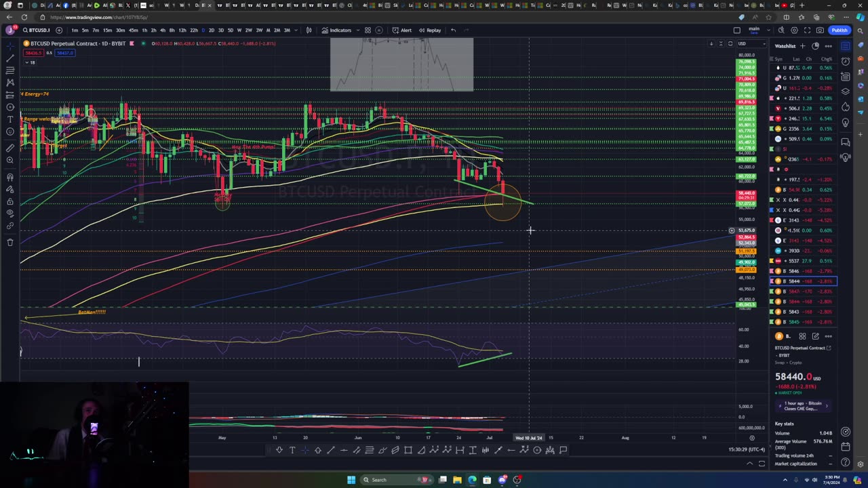The width and height of the screenshot is (868, 488).
Task: Create an Alert from the top toolbar
Action: pos(402,30)
